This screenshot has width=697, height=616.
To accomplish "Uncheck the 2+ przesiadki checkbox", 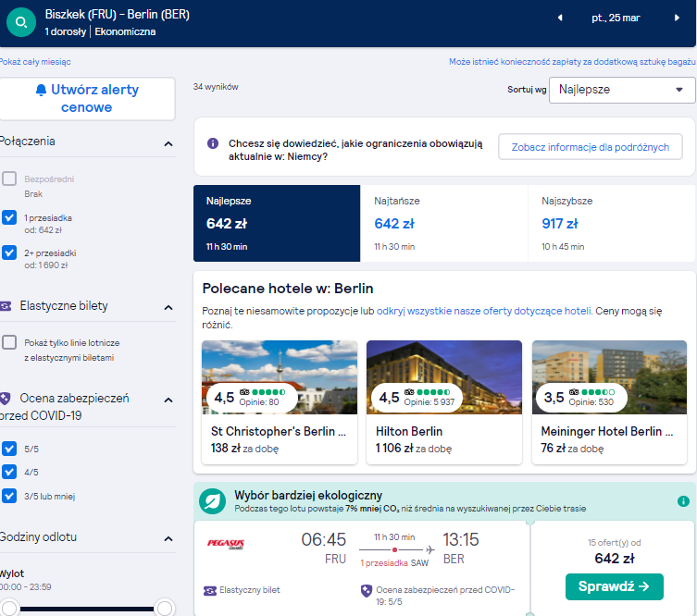I will click(9, 253).
